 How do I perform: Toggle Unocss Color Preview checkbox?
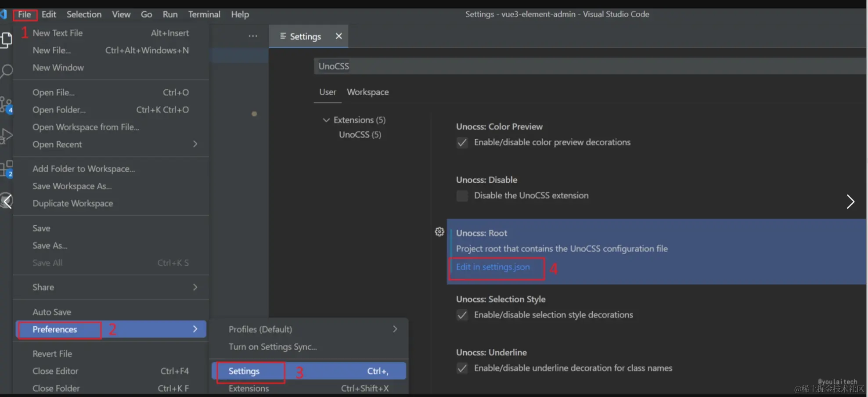point(462,143)
